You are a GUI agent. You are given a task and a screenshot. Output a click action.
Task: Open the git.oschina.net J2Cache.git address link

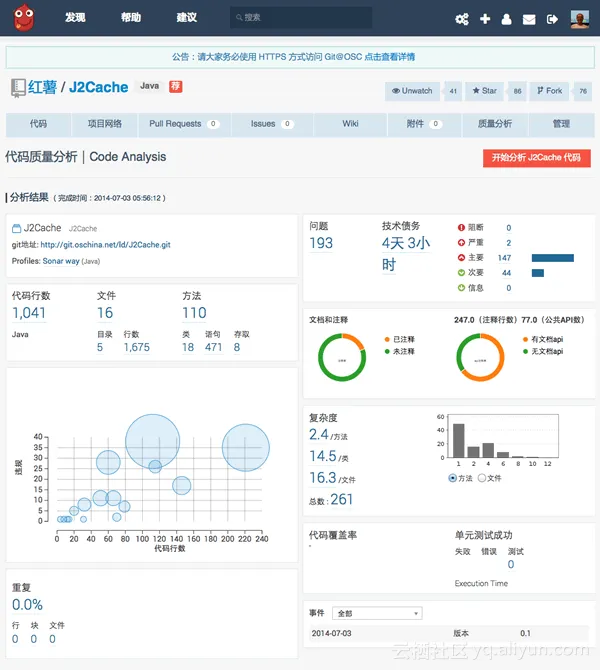click(106, 245)
